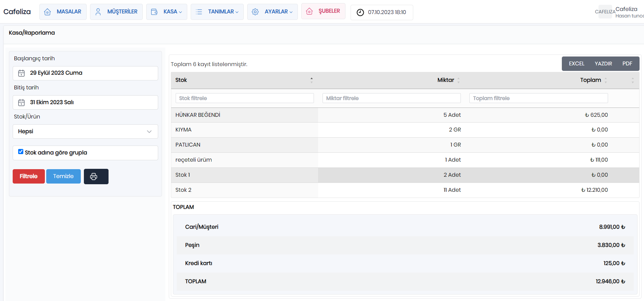Select the reçeteli ürüm row

tap(405, 160)
